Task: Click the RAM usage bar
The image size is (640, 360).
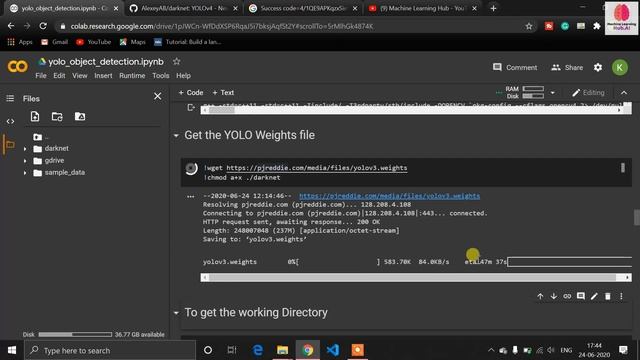Action: (533, 89)
